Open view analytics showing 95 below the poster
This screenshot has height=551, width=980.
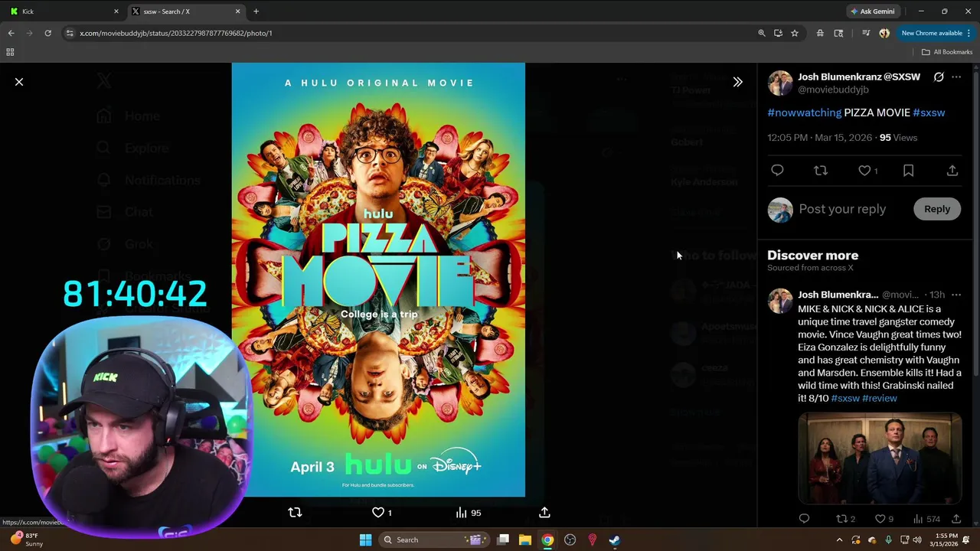coord(469,513)
